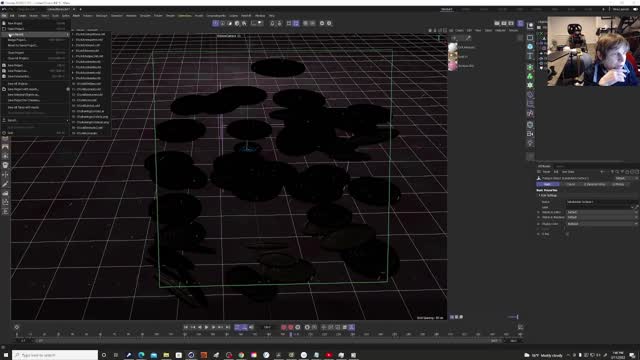Toggle the Position key button in timeline
640x360 pixels.
(324, 327)
